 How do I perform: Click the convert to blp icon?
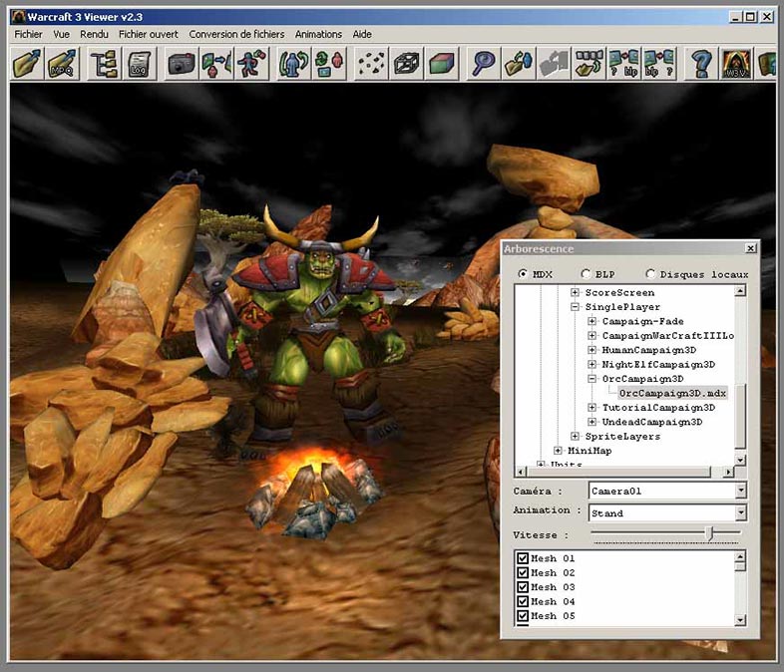pos(624,63)
